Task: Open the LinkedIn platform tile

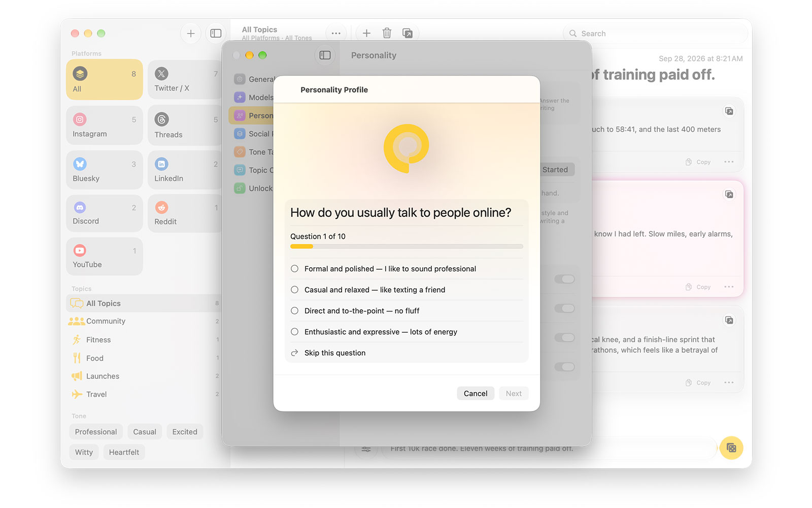Action: coord(185,170)
